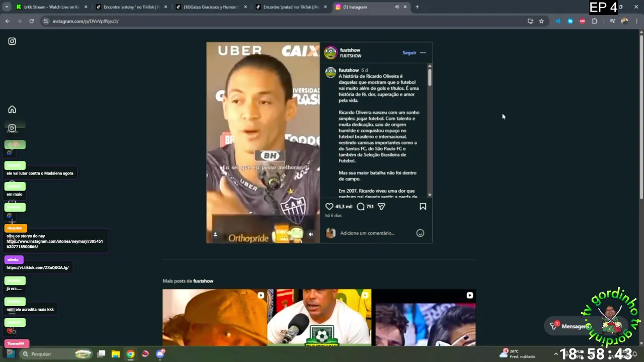The height and width of the screenshot is (362, 644).
Task: Go back in browser history
Action: [7, 21]
